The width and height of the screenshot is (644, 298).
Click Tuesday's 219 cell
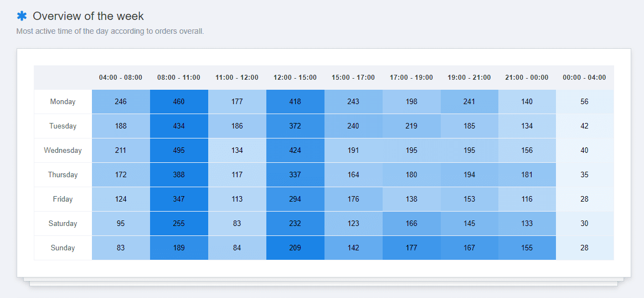click(411, 126)
